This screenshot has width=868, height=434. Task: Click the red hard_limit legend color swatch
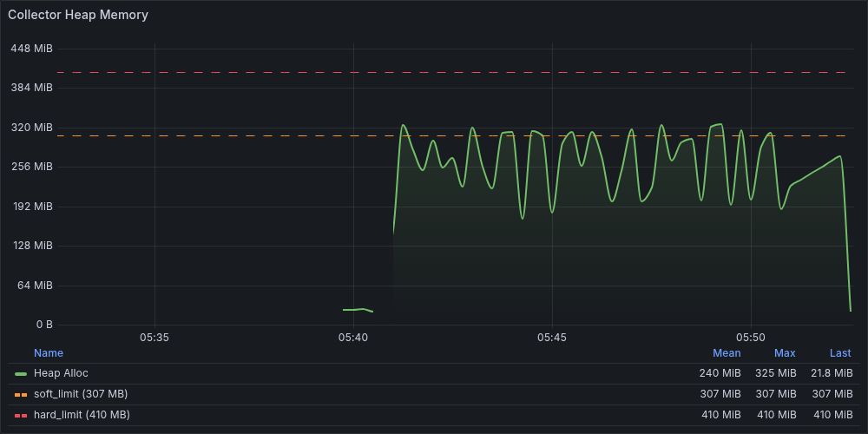coord(21,415)
